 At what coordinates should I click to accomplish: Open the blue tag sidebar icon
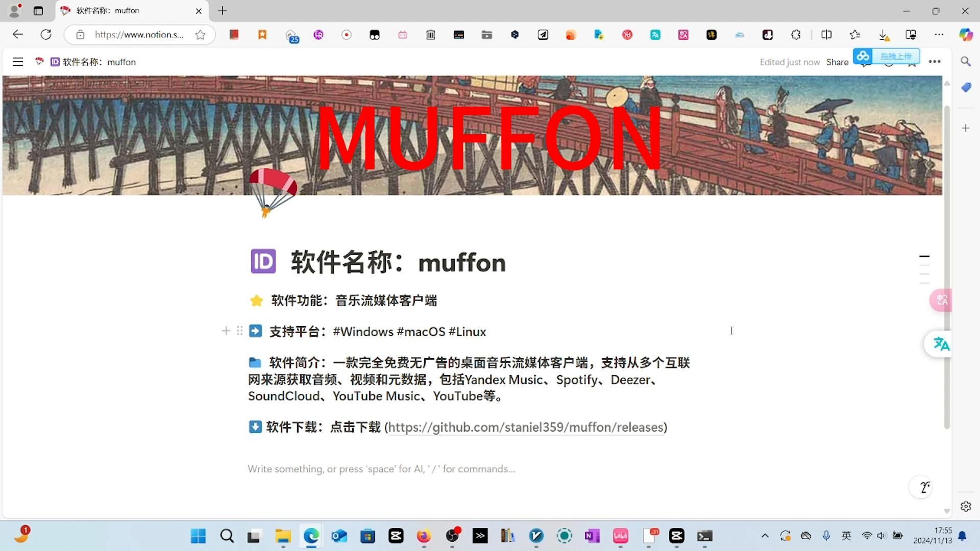[966, 87]
